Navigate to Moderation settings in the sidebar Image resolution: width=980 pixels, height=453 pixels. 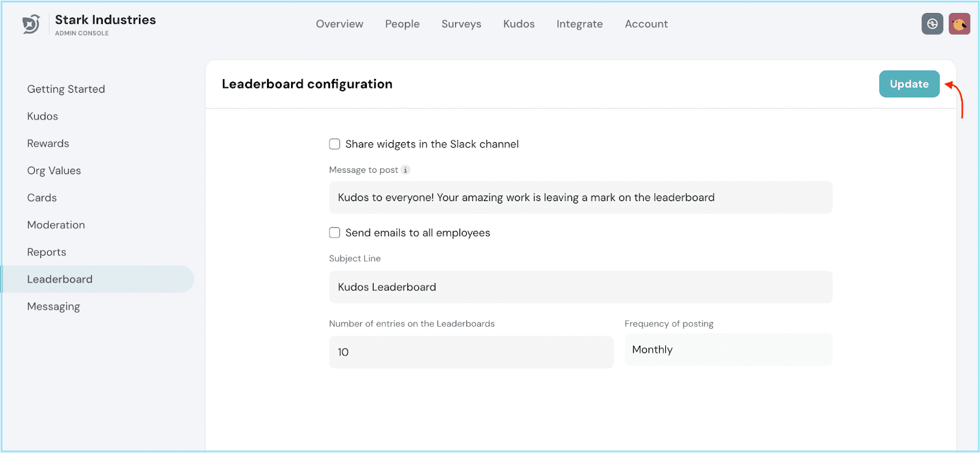56,225
